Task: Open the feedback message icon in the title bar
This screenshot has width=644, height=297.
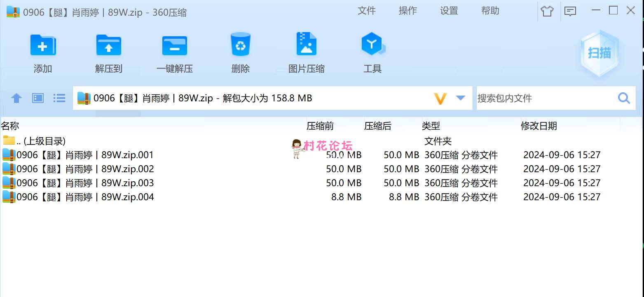Action: [x=570, y=11]
